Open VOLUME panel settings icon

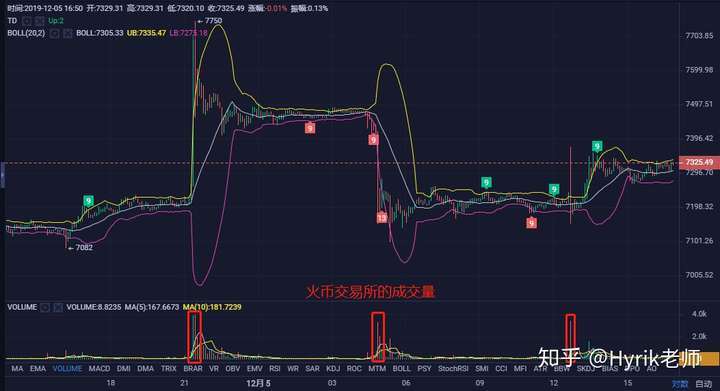click(45, 307)
